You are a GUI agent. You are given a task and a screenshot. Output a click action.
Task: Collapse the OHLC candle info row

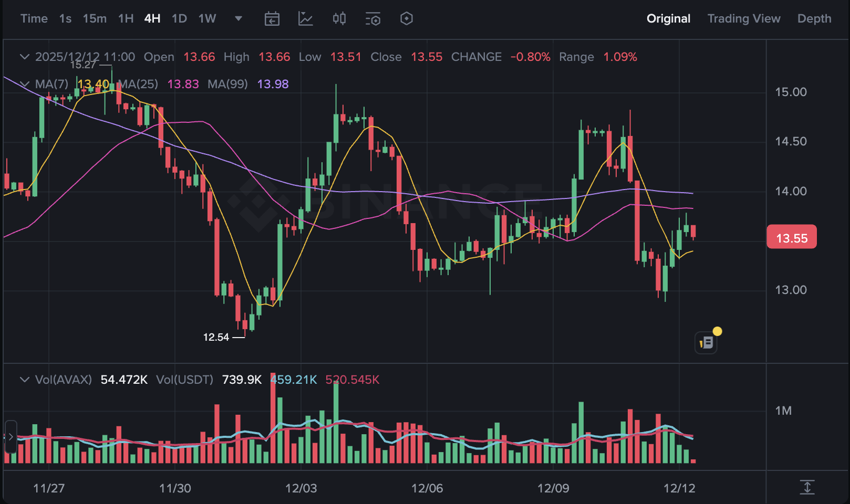pos(24,57)
